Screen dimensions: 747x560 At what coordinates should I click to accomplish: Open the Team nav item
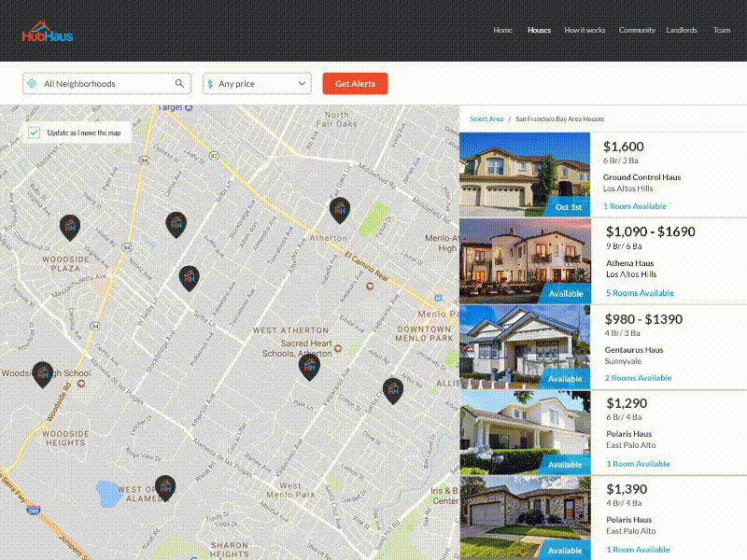(721, 30)
